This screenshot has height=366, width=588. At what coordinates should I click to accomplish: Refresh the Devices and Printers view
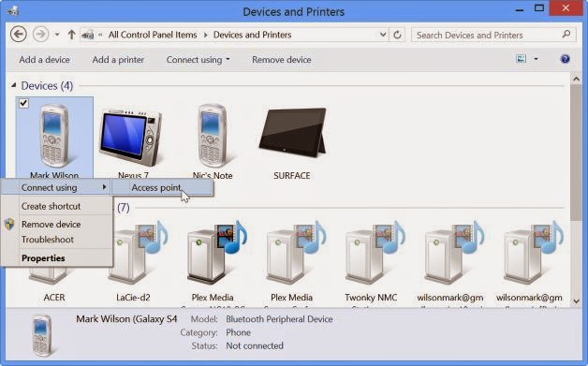point(397,35)
